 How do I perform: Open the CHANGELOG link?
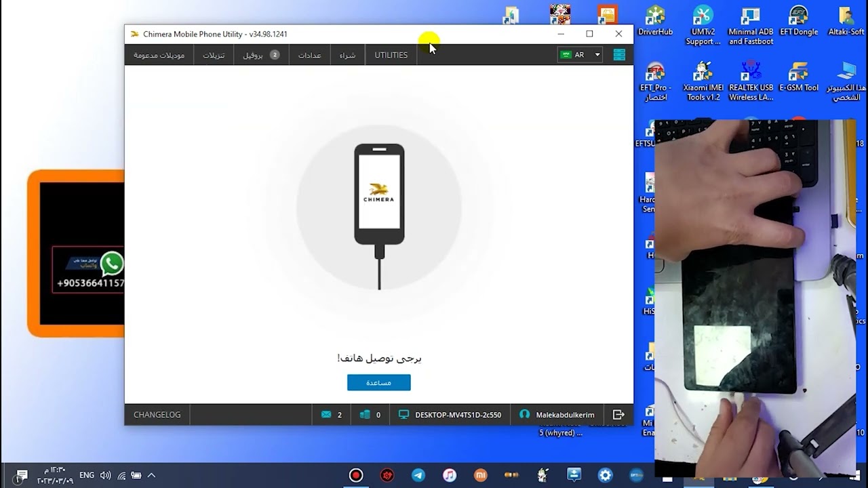pos(157,415)
